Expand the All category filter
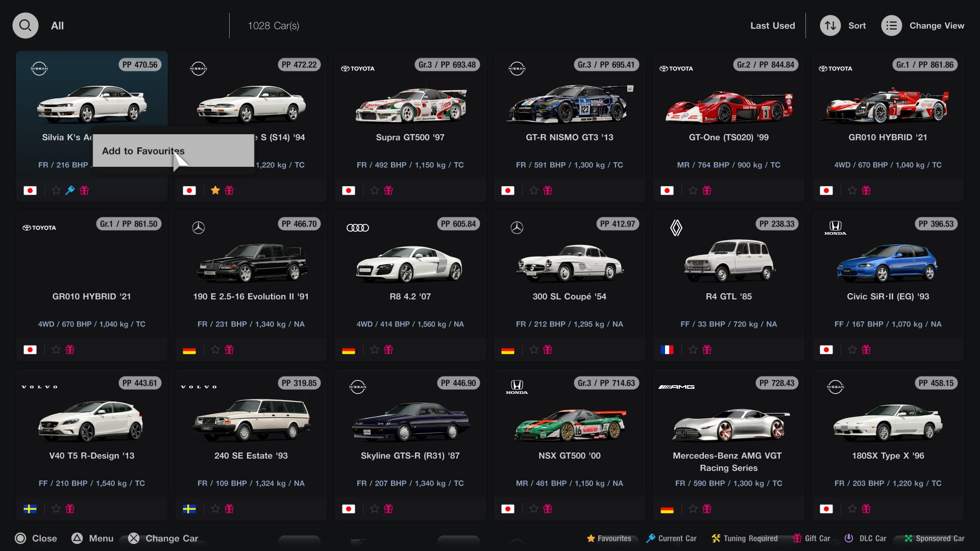 pos(57,26)
